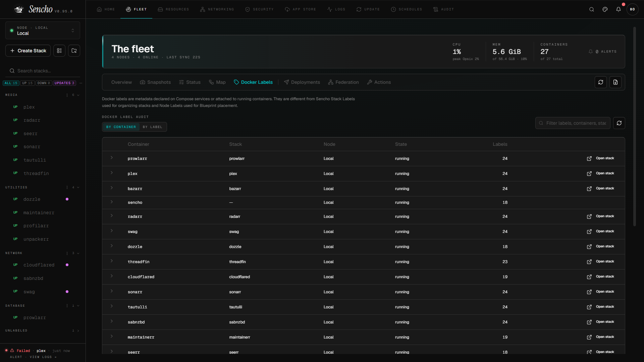
Task: Refresh the Docker label audit table
Action: click(x=619, y=123)
